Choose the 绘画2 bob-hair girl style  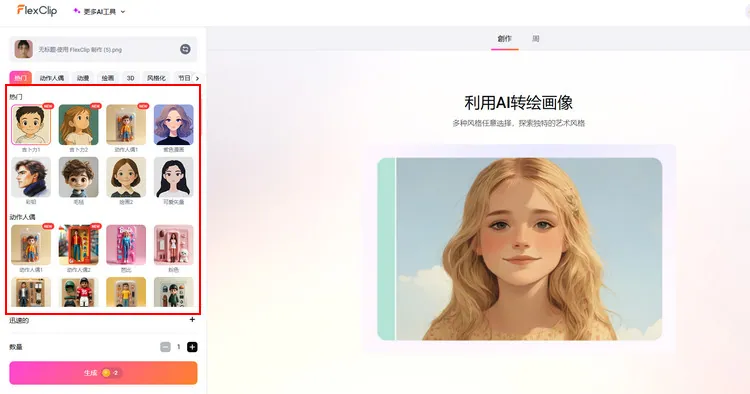pos(126,177)
